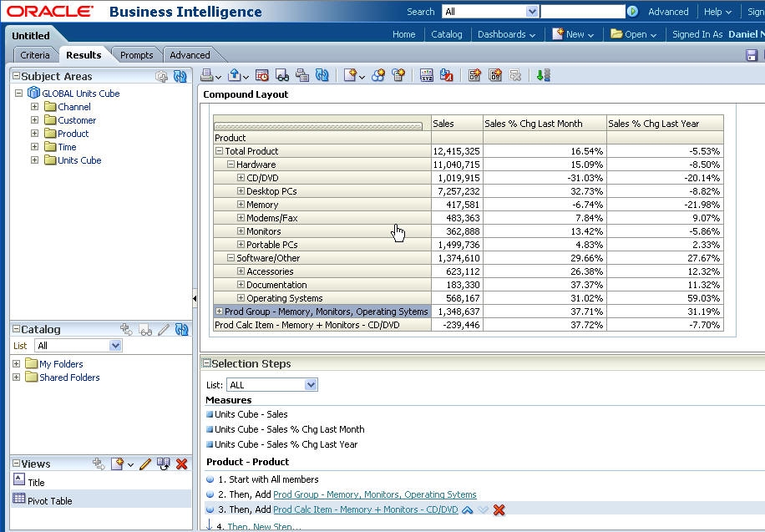Open the Open menu in the header
This screenshot has height=532, width=765.
[633, 34]
